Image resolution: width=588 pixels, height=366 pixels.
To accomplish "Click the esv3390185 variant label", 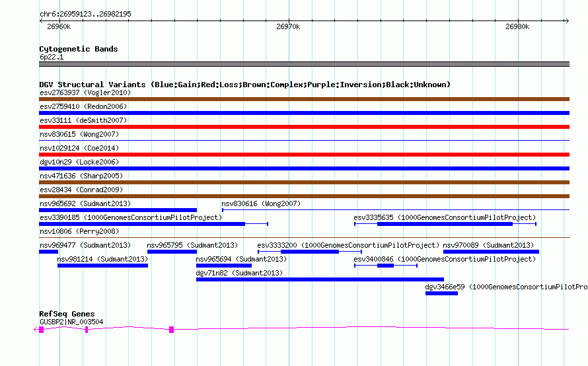I will coord(131,217).
